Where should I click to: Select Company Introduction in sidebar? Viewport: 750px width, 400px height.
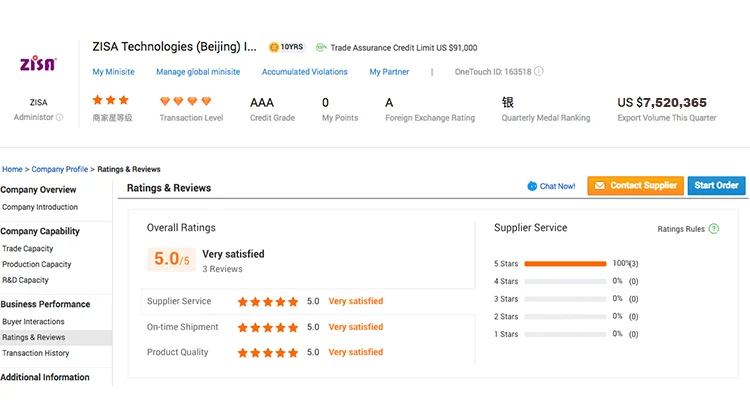(x=40, y=207)
